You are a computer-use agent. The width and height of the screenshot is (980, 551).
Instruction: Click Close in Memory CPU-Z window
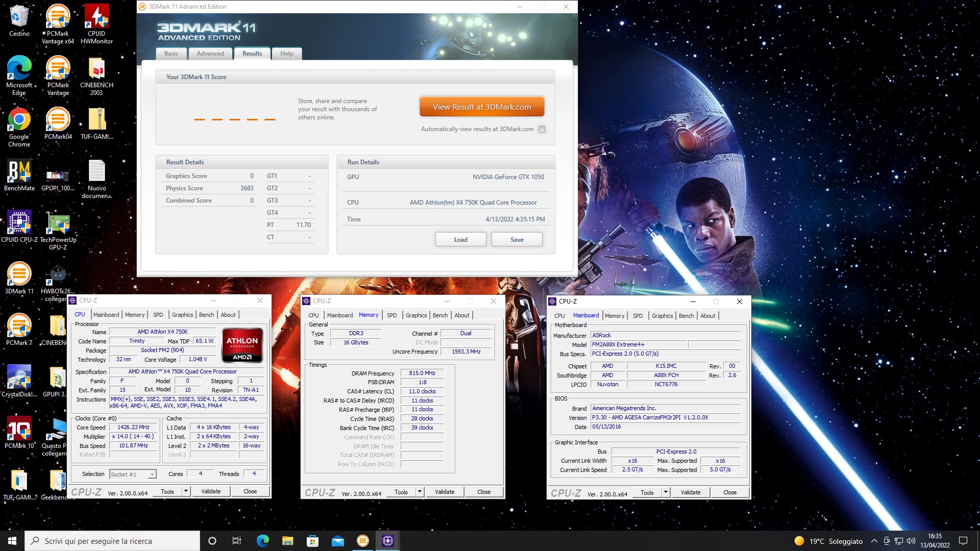[484, 492]
